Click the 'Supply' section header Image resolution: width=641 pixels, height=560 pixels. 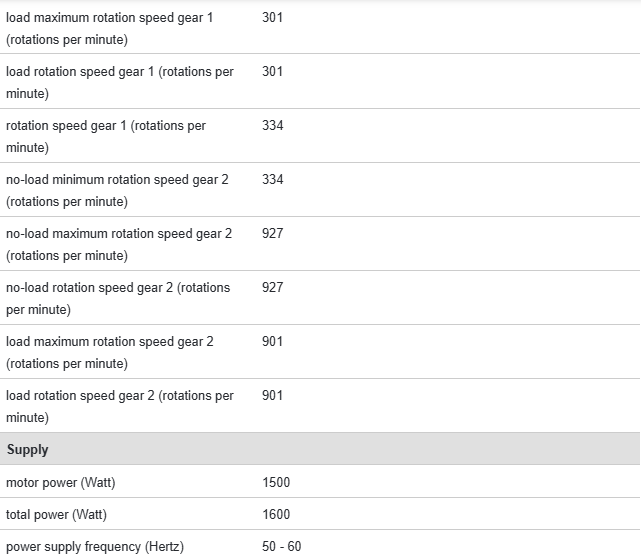(28, 450)
